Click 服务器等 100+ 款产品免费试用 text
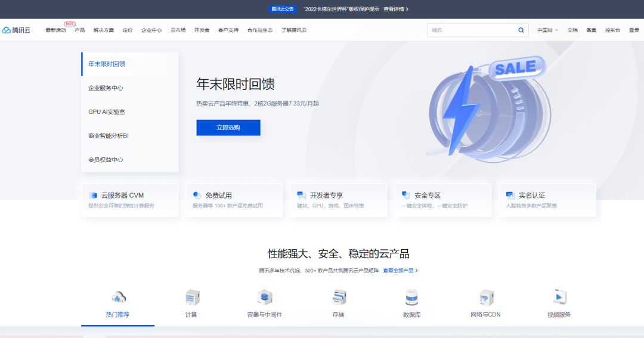 tap(228, 206)
